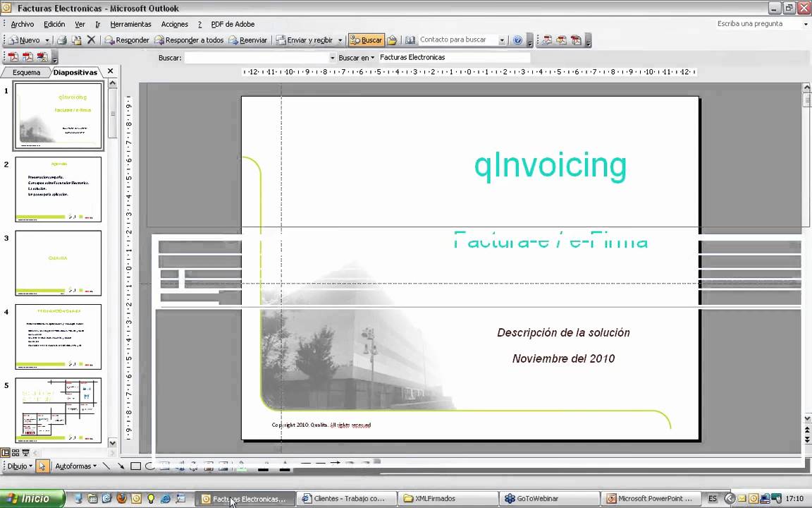Click the Nuevo new item button

[x=24, y=40]
